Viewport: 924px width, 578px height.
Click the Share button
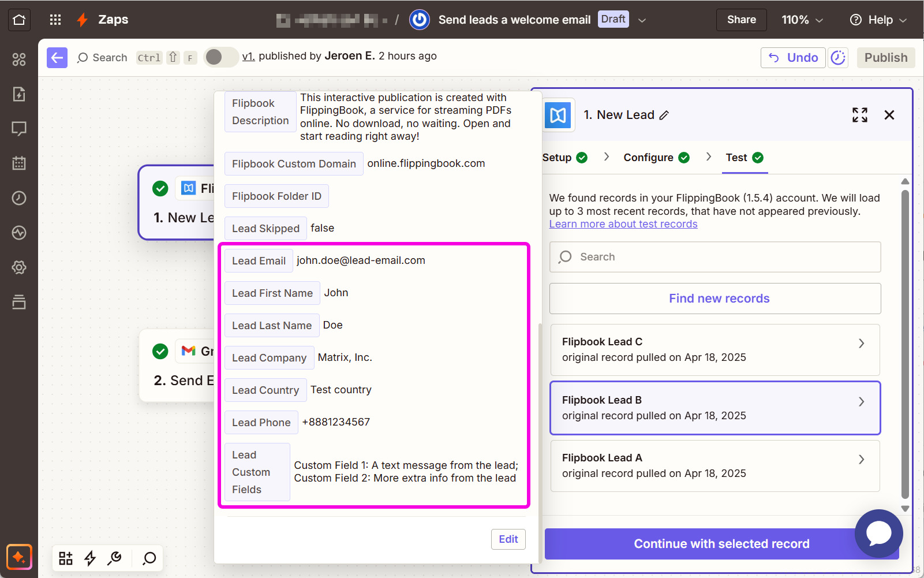[742, 20]
